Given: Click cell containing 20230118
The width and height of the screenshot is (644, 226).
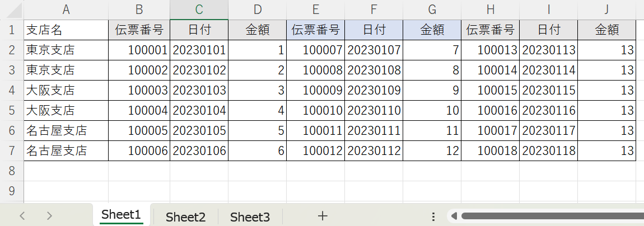Looking at the screenshot, I should pos(549,150).
